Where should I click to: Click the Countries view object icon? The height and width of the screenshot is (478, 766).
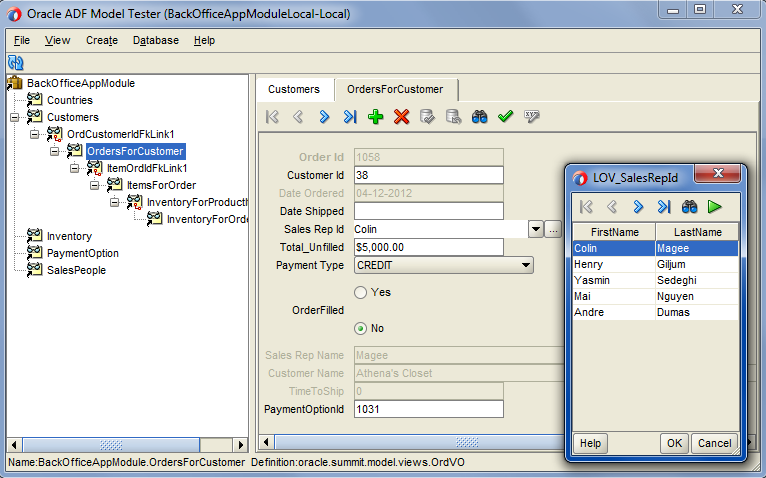[34, 100]
